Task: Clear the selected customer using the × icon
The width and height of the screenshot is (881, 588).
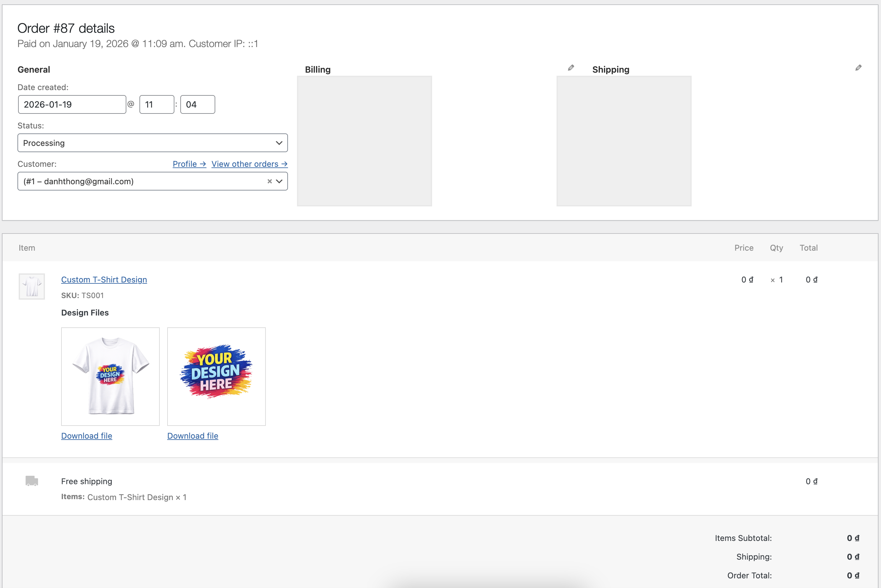Action: 270,181
